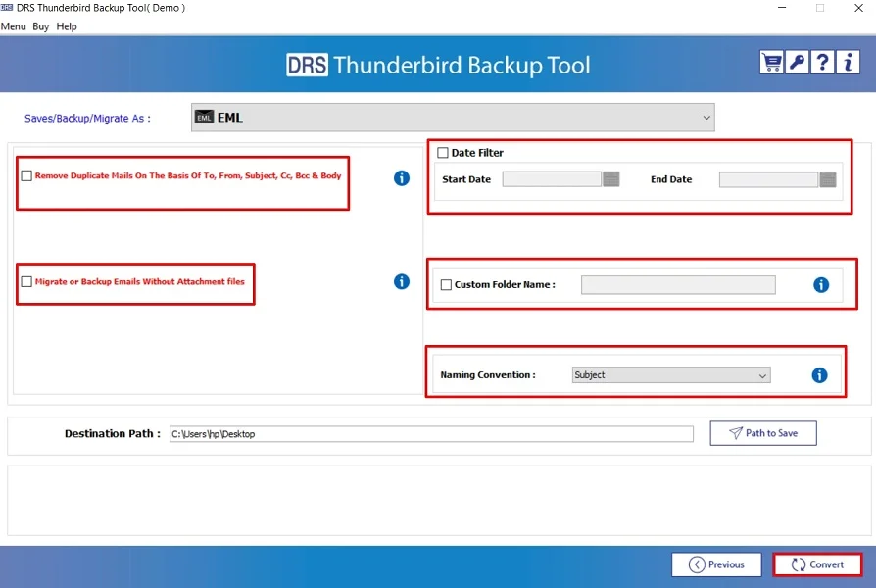
Task: Click the activation key icon
Action: pos(796,62)
